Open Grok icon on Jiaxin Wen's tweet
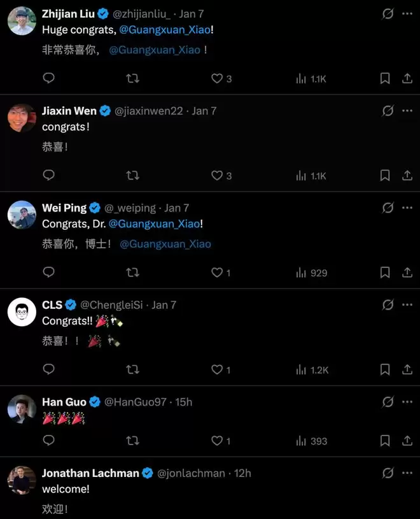Screen dimensions: 420x519 coord(387,111)
